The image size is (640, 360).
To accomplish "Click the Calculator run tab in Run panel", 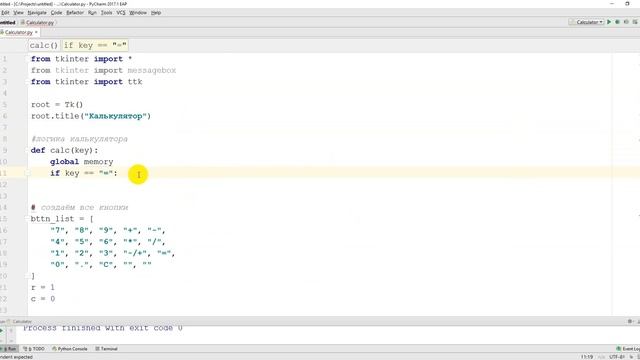I will tap(20, 322).
